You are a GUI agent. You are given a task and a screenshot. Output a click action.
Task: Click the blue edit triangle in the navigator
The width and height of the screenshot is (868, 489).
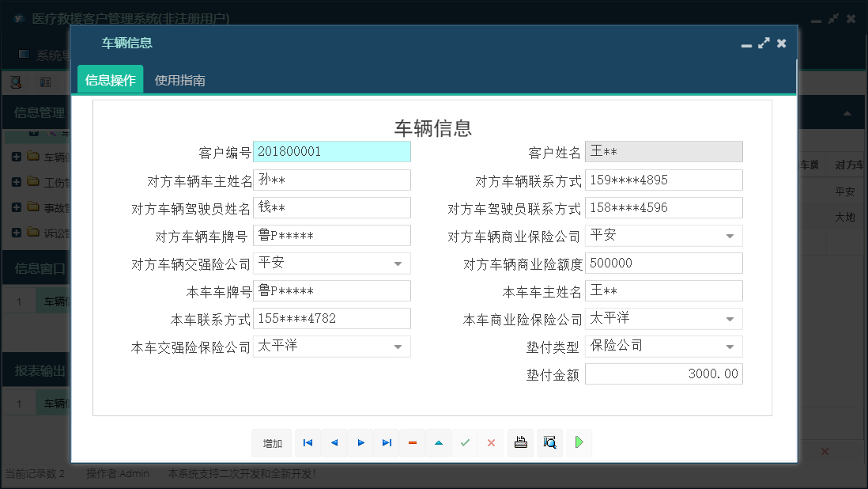(439, 443)
